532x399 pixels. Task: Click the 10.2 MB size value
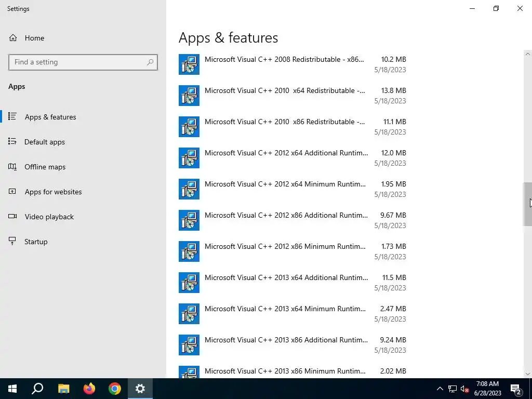coord(394,59)
